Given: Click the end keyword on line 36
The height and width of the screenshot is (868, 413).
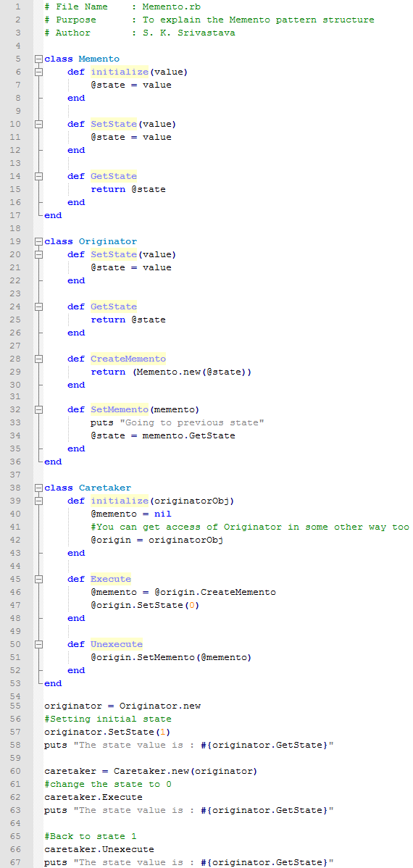Looking at the screenshot, I should point(53,462).
